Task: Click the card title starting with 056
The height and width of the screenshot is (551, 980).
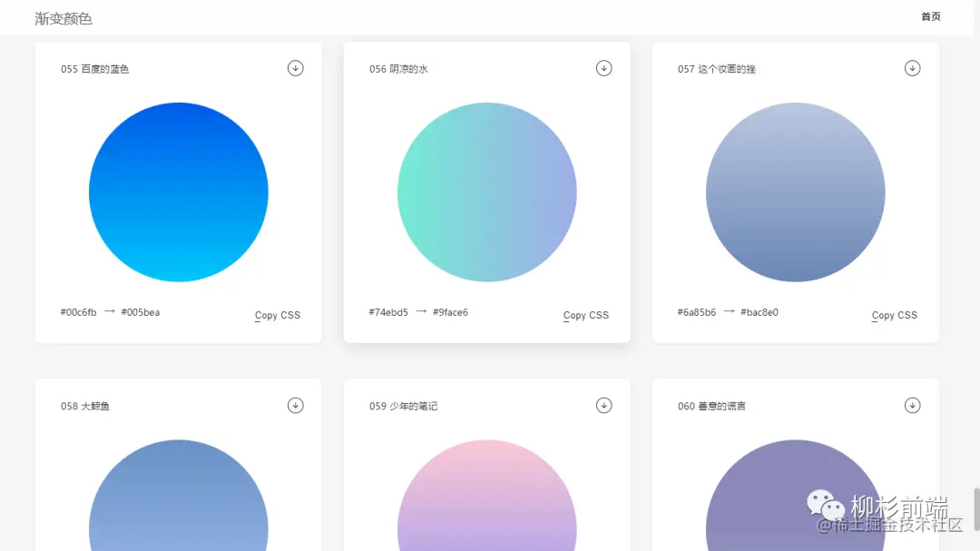Action: tap(398, 69)
